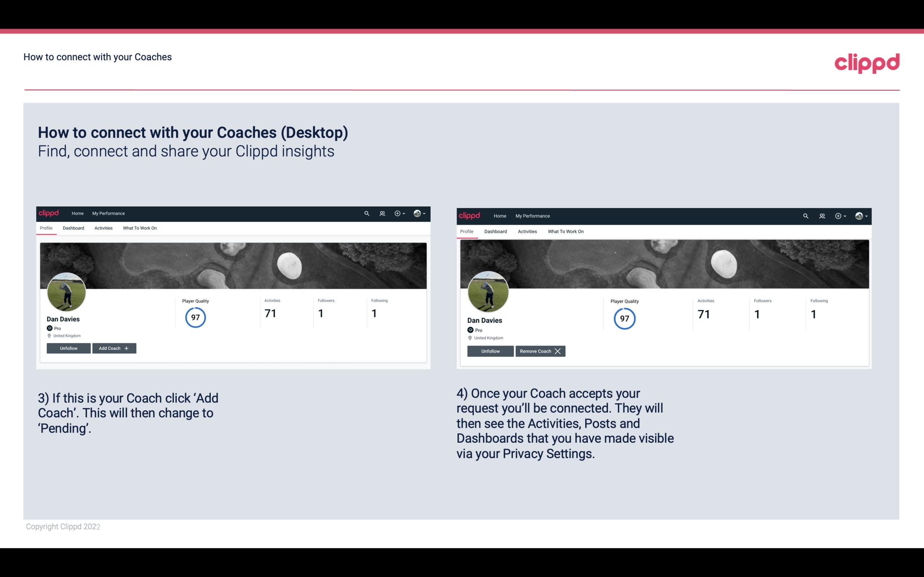Click 'What To Work On' tab in right screenshot
Screen dimensions: 924x577
(565, 231)
